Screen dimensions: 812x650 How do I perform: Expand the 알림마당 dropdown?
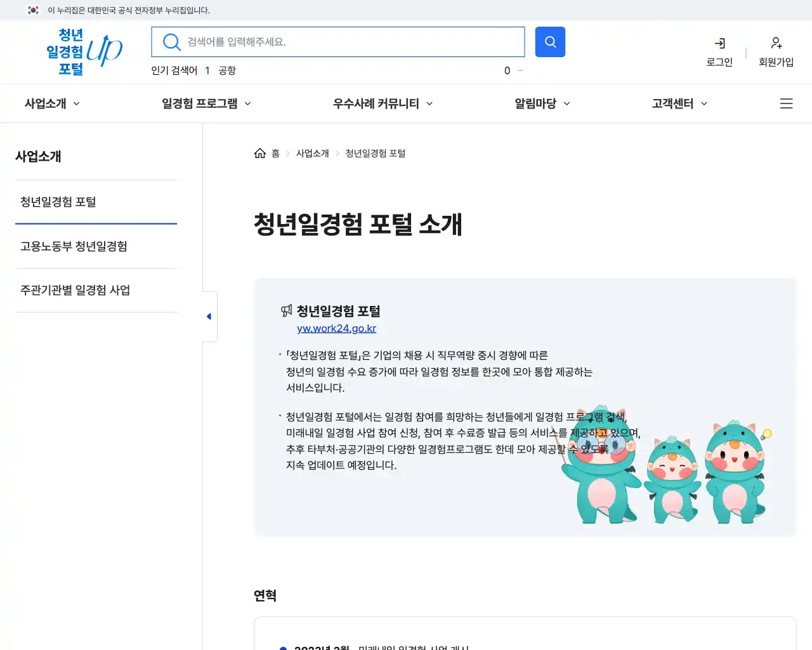click(x=541, y=103)
